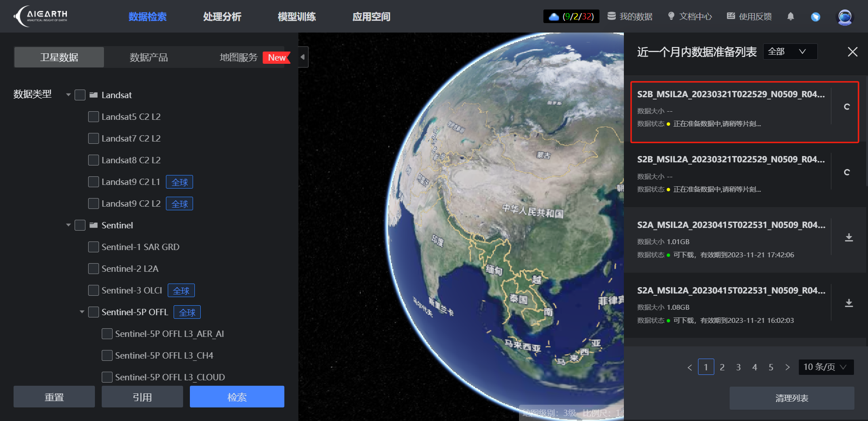Image resolution: width=868 pixels, height=421 pixels.
Task: Click the 重置 reset button
Action: tap(54, 397)
